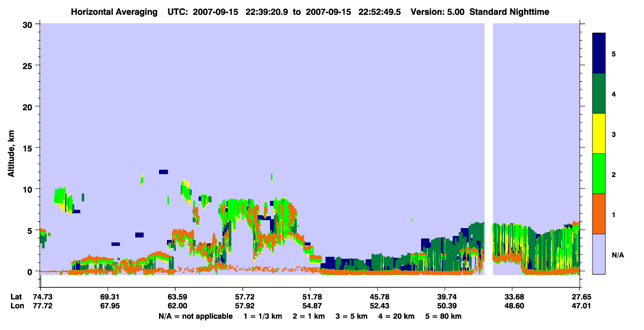Image resolution: width=644 pixels, height=330 pixels.
Task: Click the 25 km altitude tick label
Action: point(29,65)
